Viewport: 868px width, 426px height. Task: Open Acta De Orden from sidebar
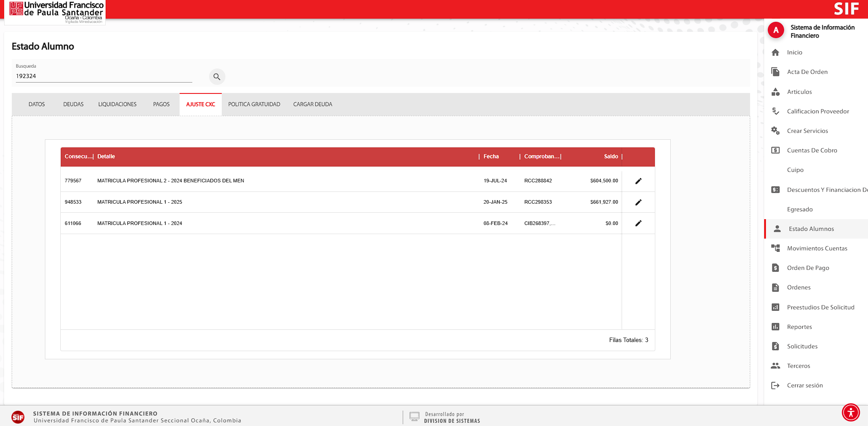click(807, 72)
